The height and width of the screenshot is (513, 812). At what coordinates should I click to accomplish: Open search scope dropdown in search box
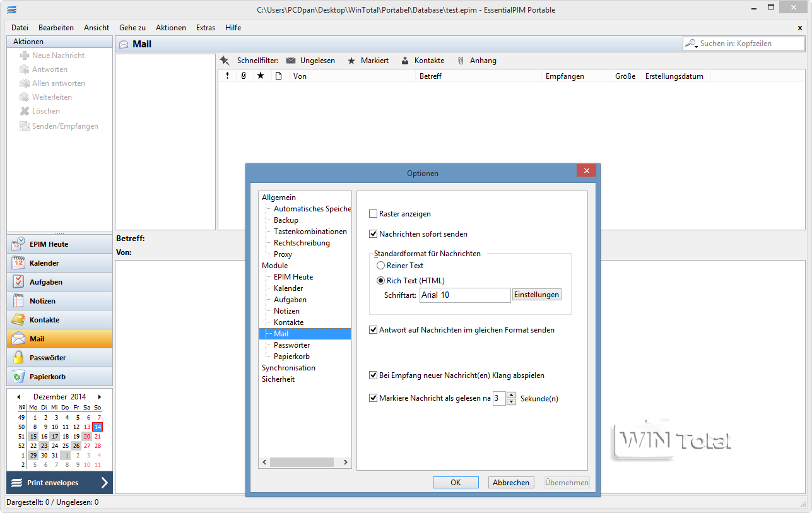[692, 44]
